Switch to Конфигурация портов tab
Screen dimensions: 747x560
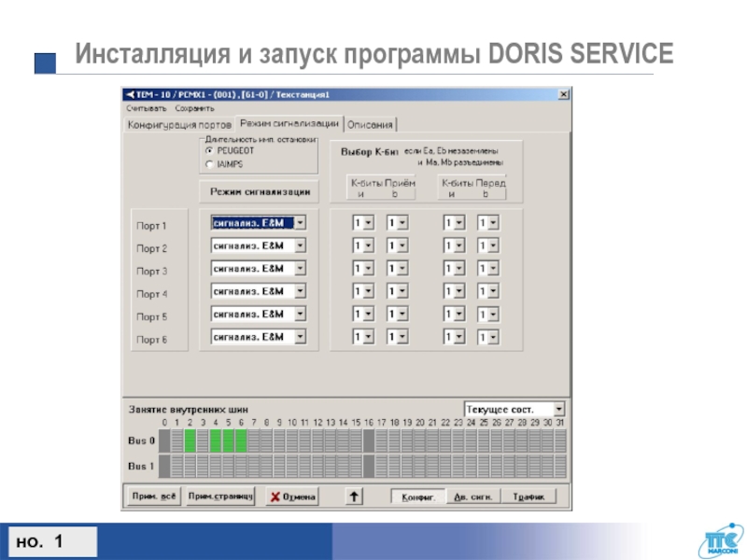(179, 125)
